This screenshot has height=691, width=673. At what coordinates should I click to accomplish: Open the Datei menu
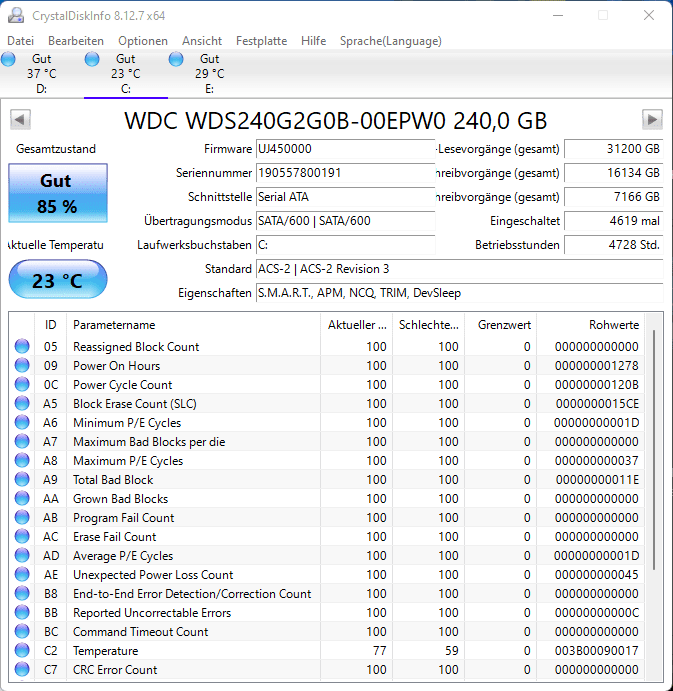click(20, 41)
